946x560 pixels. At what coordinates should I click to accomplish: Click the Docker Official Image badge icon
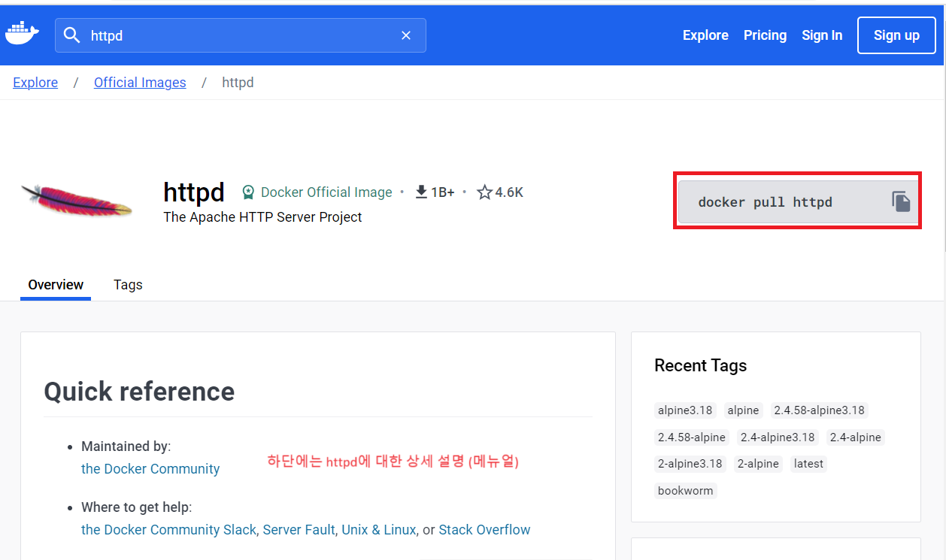pos(248,192)
